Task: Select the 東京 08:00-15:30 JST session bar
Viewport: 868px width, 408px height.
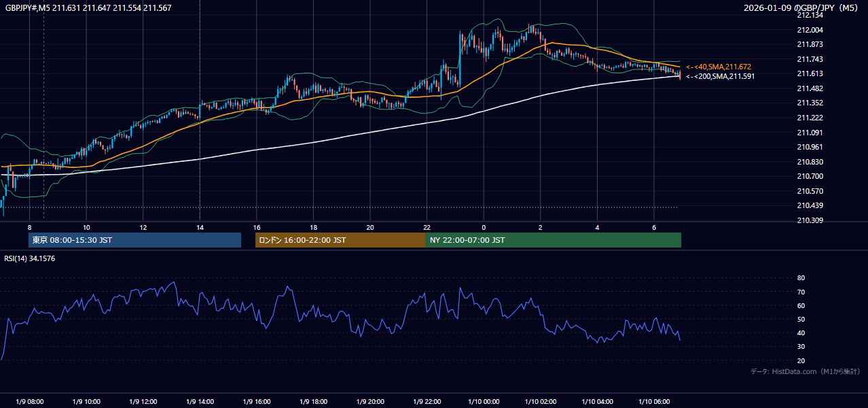Action: (135, 240)
